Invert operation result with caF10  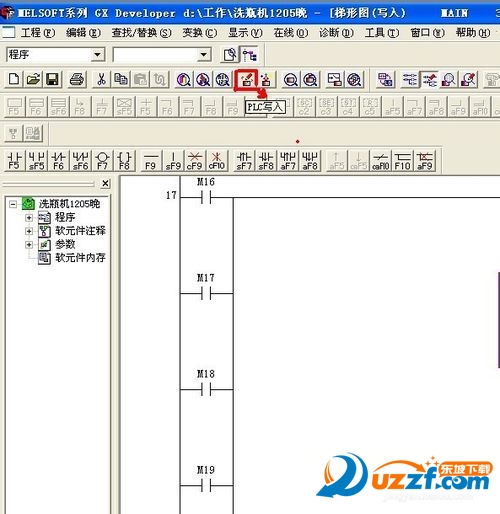[x=381, y=160]
